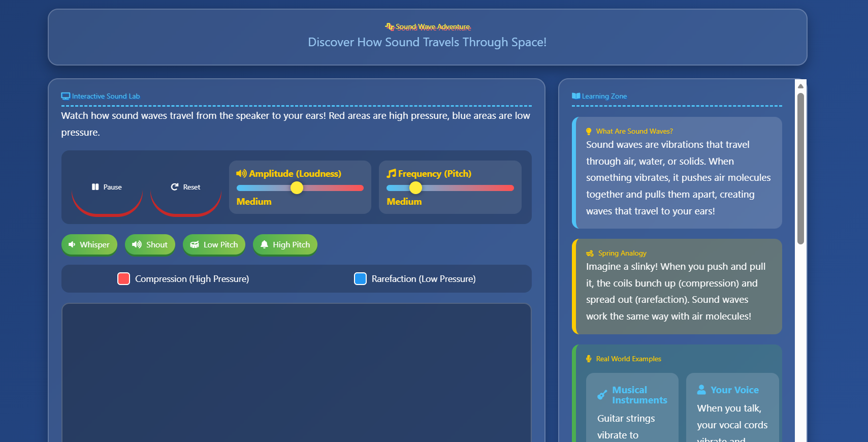The height and width of the screenshot is (442, 868).
Task: Reset the sound wave simulation
Action: point(186,187)
